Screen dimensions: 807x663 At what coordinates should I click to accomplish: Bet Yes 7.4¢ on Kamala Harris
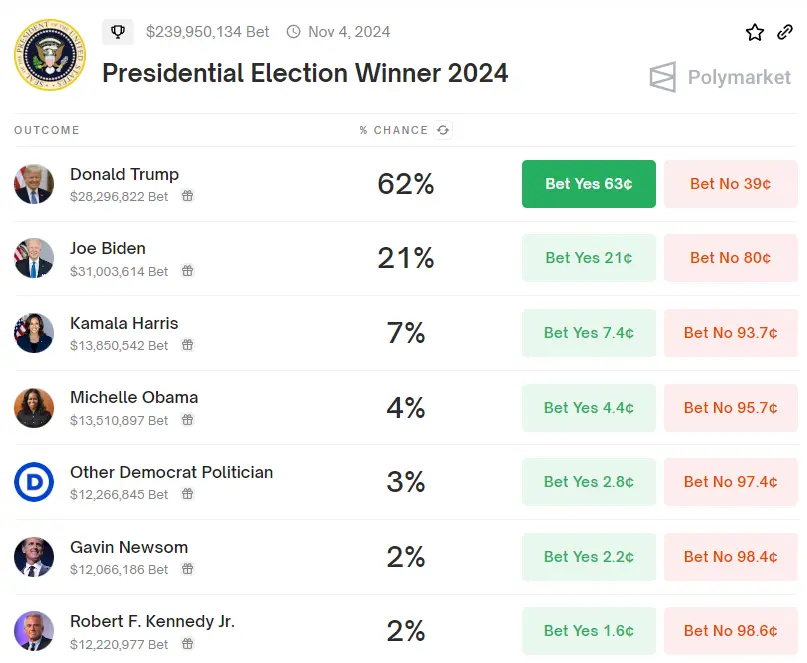pos(588,333)
